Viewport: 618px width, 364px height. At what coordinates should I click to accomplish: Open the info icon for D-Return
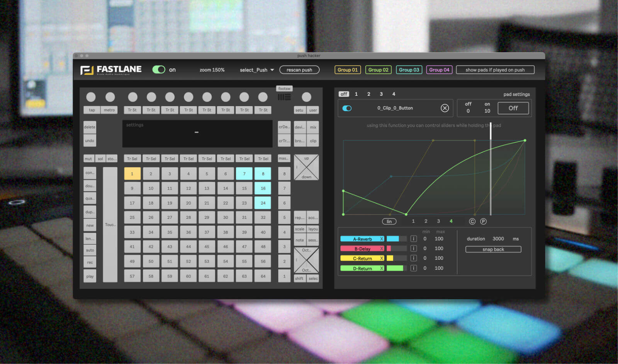413,268
